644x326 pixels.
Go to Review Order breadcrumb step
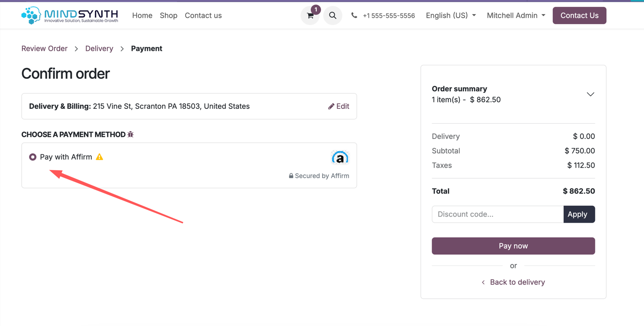coord(44,49)
